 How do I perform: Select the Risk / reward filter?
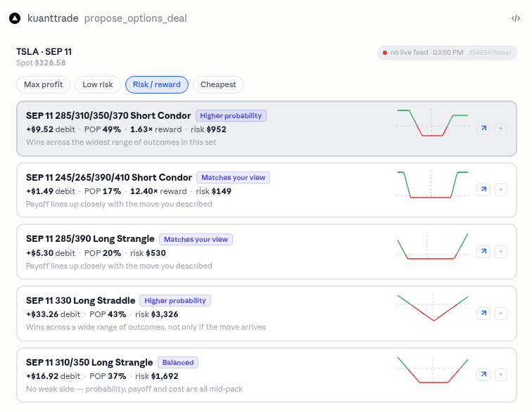coord(156,84)
